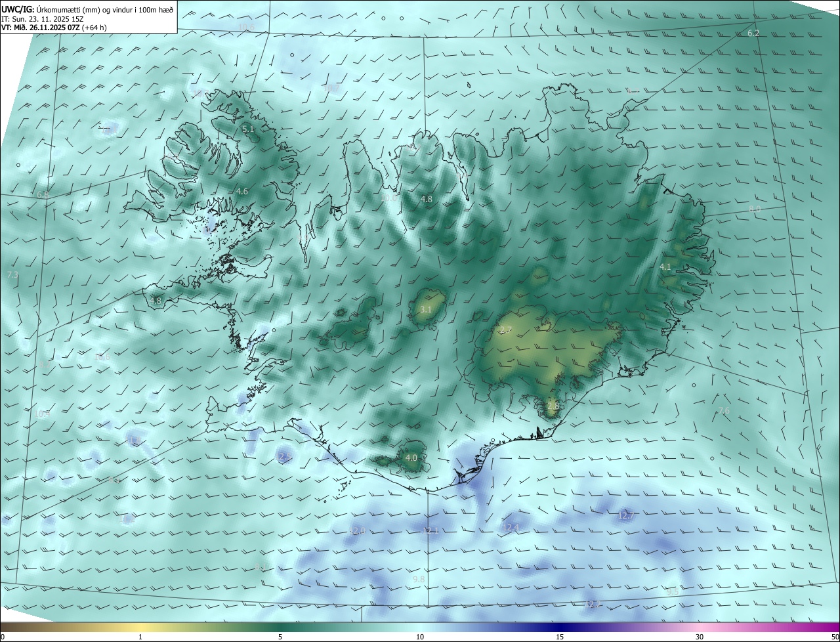This screenshot has width=840, height=642.
Task: Click the 2.7 value on the Vatnajökull glacier
Action: 505,330
